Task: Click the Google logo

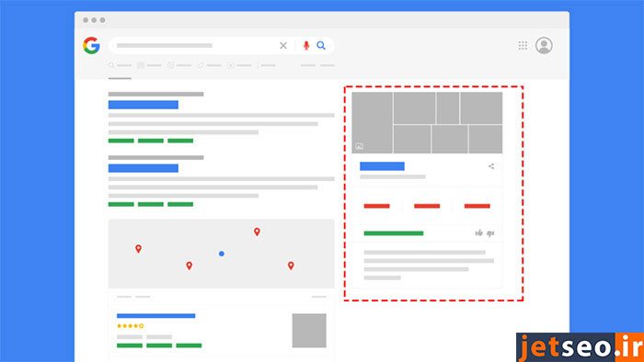Action: [91, 46]
